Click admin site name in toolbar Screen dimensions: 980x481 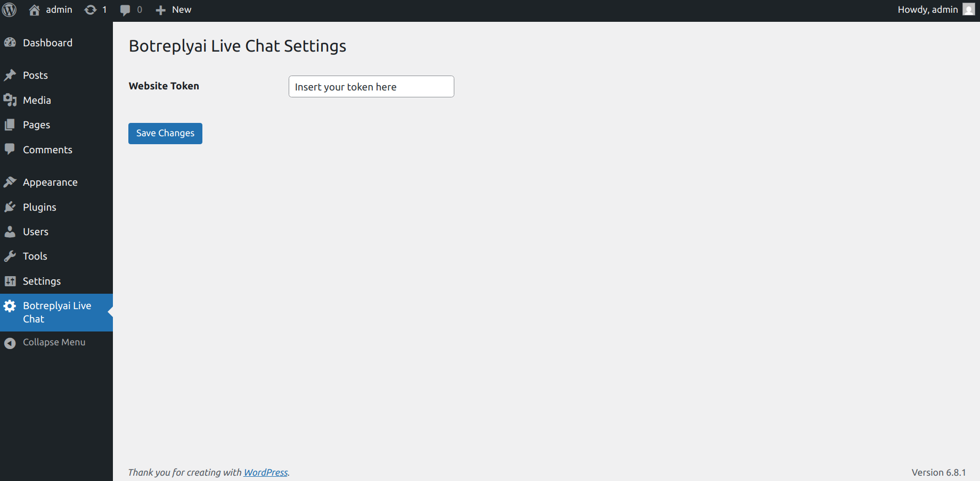click(x=59, y=10)
